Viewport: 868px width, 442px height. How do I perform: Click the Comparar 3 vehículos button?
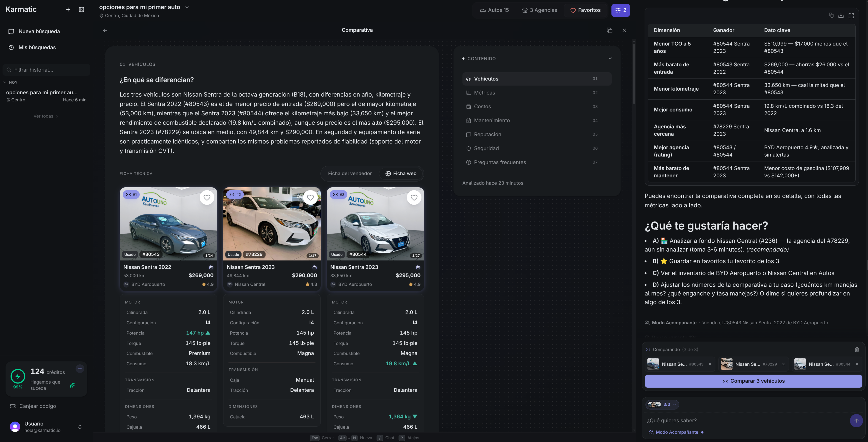pos(754,381)
